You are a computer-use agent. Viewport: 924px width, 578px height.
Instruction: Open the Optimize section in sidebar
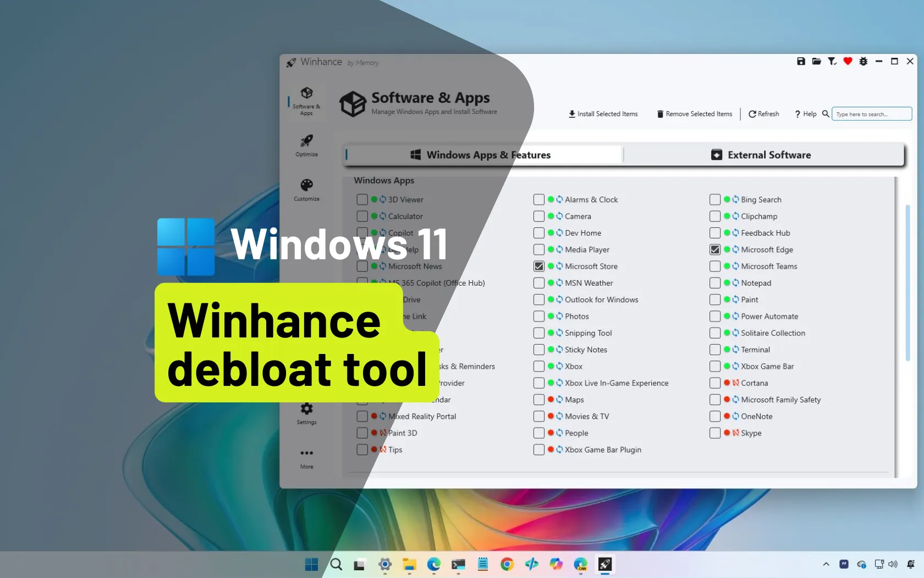tap(306, 146)
